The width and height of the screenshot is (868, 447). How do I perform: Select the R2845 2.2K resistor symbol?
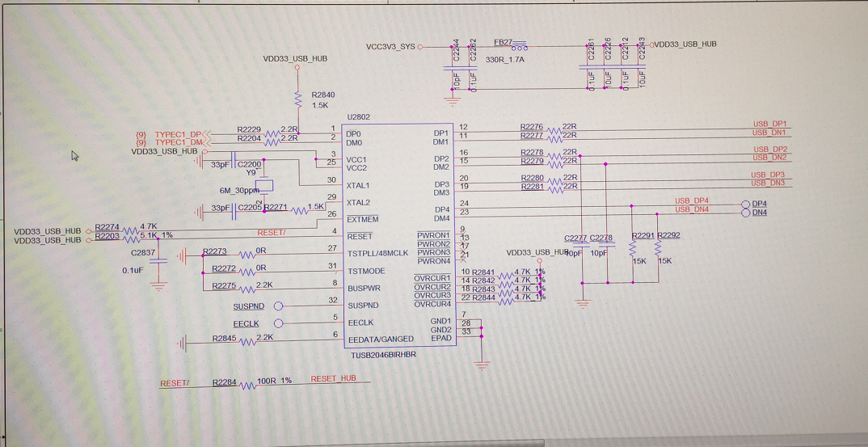[248, 342]
